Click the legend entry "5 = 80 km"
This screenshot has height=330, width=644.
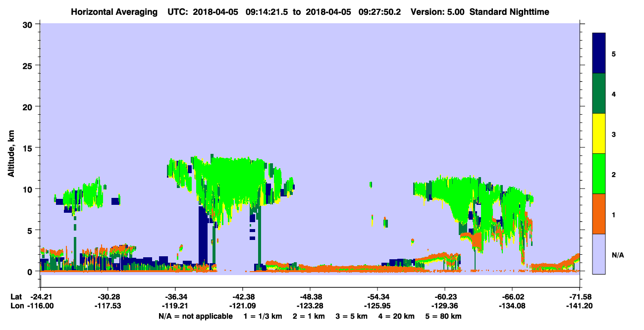tap(444, 316)
